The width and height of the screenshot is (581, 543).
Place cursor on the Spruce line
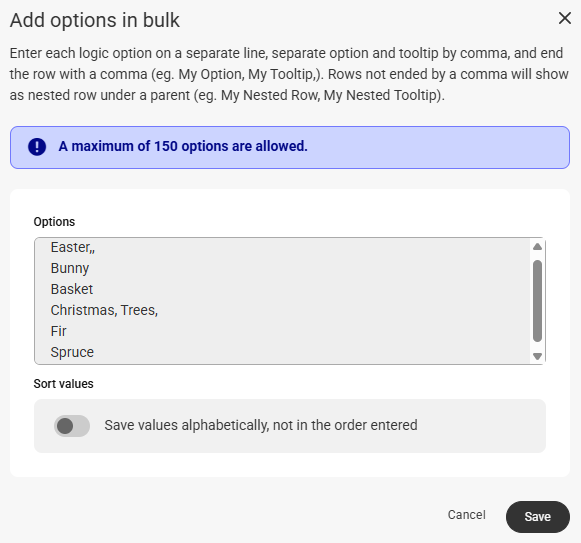(72, 352)
